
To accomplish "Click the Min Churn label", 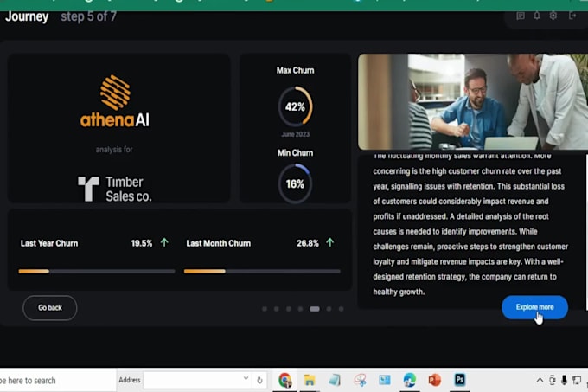I will pyautogui.click(x=295, y=152).
